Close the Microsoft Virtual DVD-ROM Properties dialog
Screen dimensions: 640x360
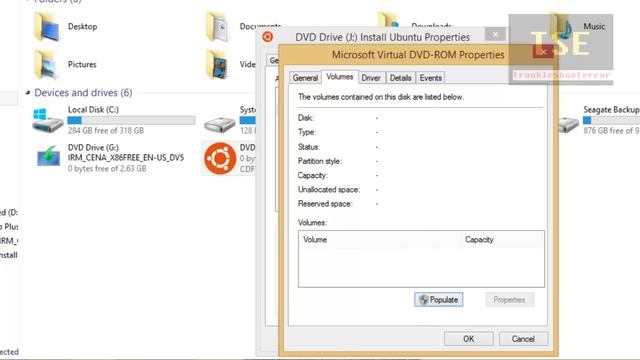[542, 51]
